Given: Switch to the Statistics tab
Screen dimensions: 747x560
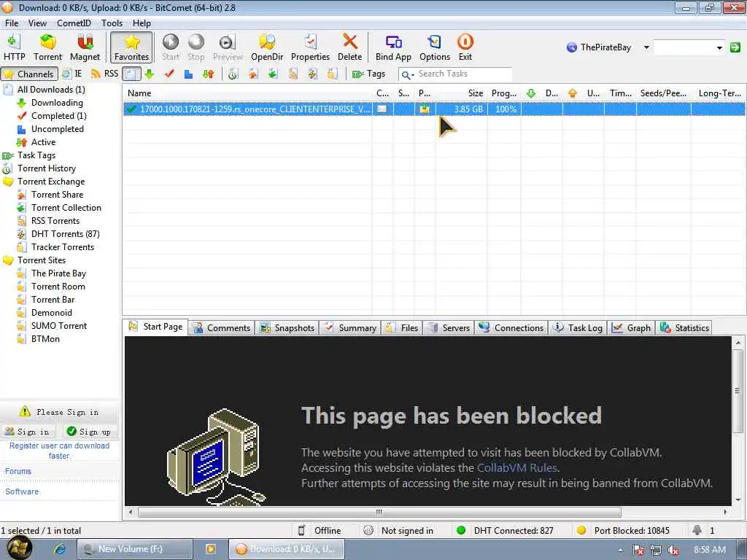Looking at the screenshot, I should pyautogui.click(x=684, y=328).
